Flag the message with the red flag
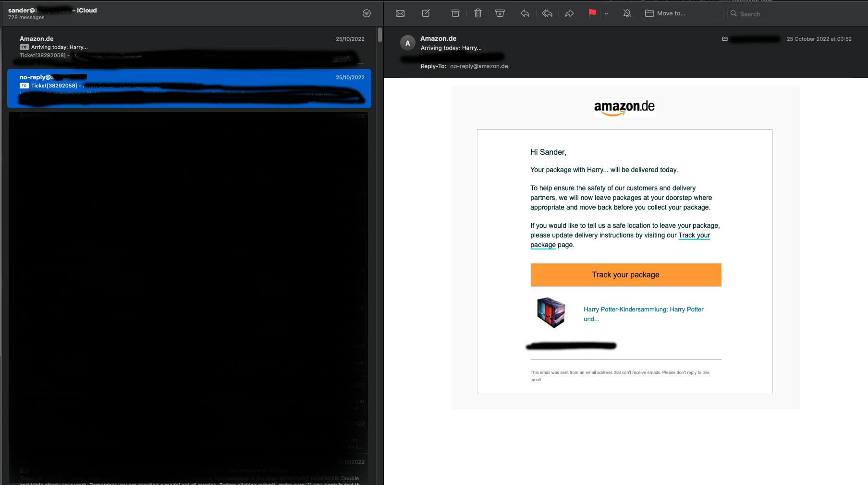Screen dimensions: 868x485 [592, 13]
